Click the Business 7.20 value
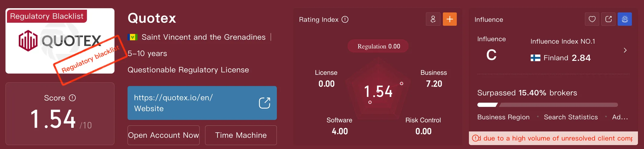The width and height of the screenshot is (644, 149). click(x=434, y=84)
